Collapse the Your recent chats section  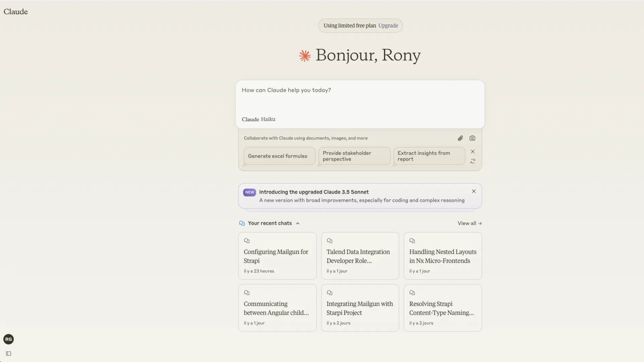298,224
